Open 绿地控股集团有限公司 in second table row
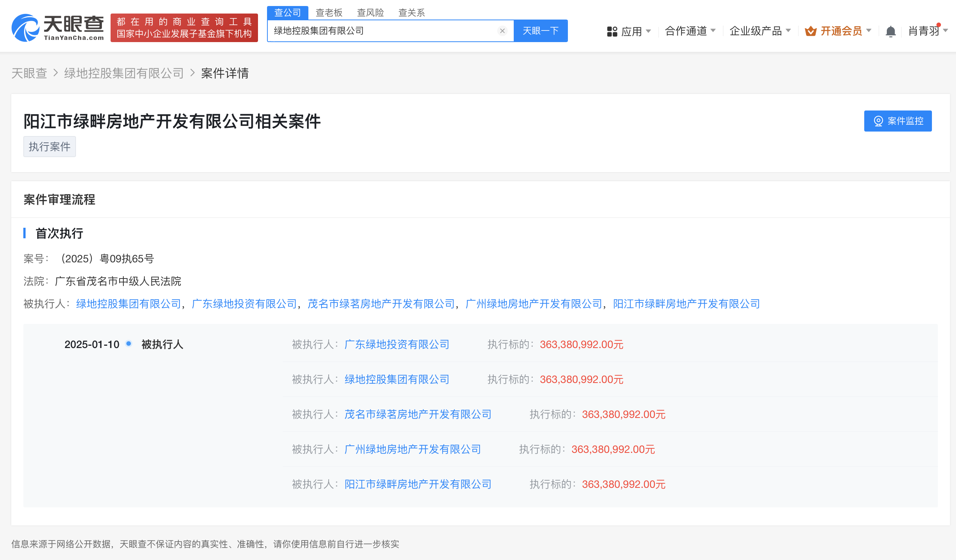956x560 pixels. tap(397, 379)
